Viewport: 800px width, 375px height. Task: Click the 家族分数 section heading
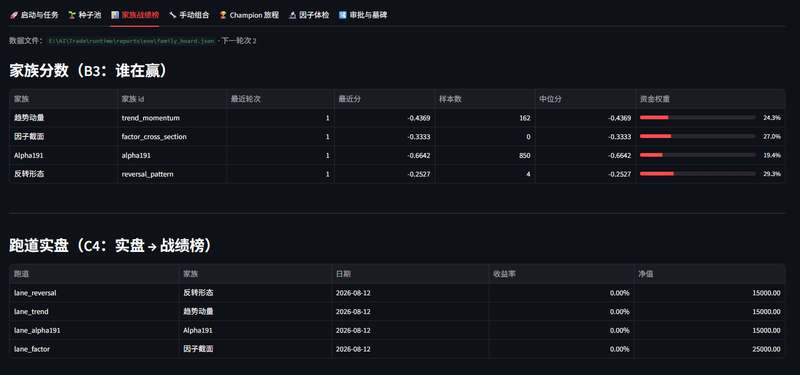(88, 71)
